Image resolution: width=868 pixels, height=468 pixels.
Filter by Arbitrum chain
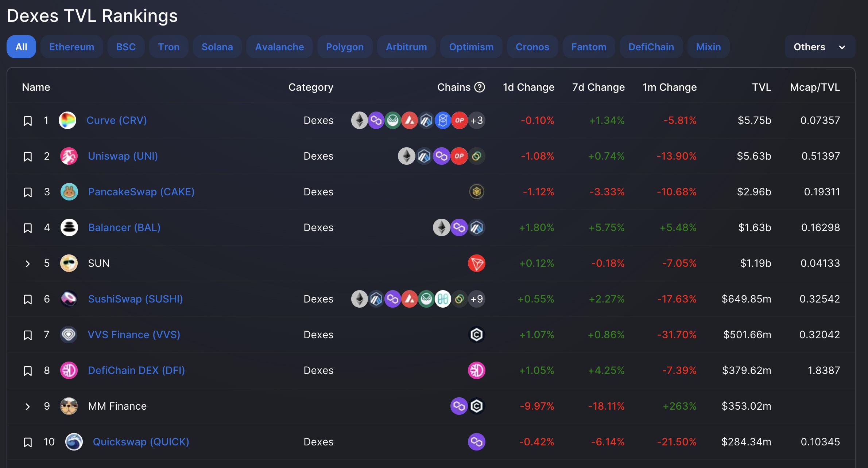406,47
